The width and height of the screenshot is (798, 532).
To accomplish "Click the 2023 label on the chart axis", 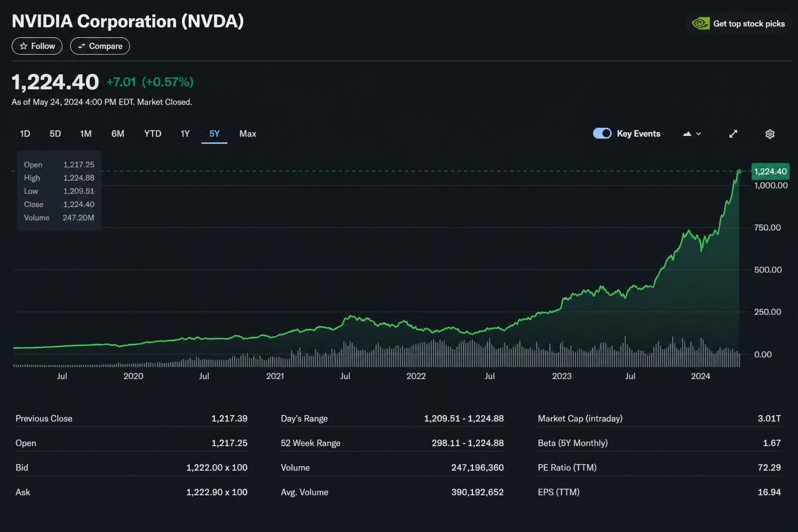I will 562,376.
